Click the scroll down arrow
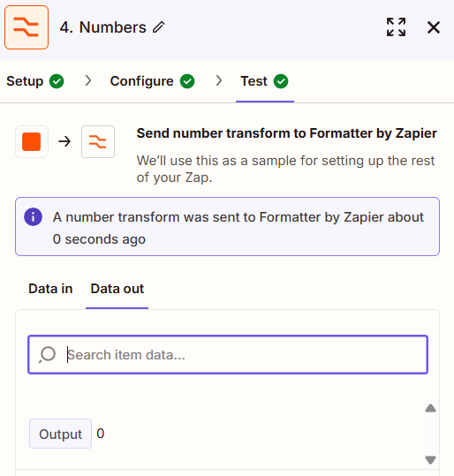Viewport: 454px width, 476px height. [x=430, y=459]
